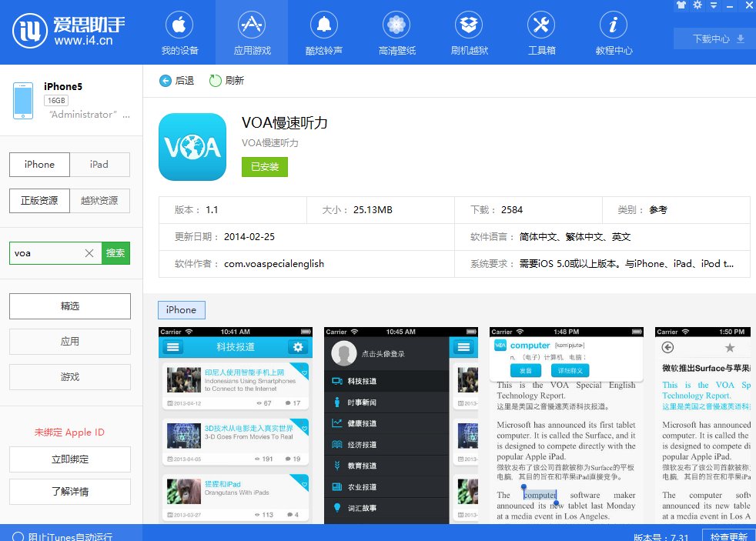
Task: Clear the voa search box text
Action: [89, 252]
